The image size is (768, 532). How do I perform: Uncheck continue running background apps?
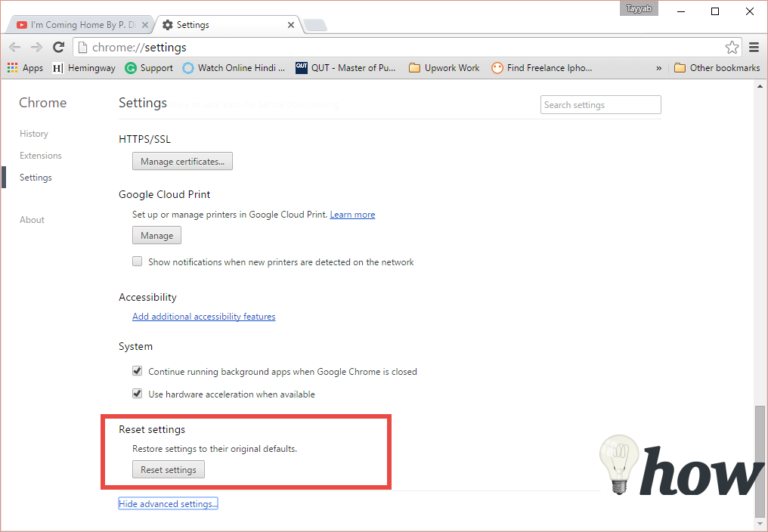tap(137, 371)
